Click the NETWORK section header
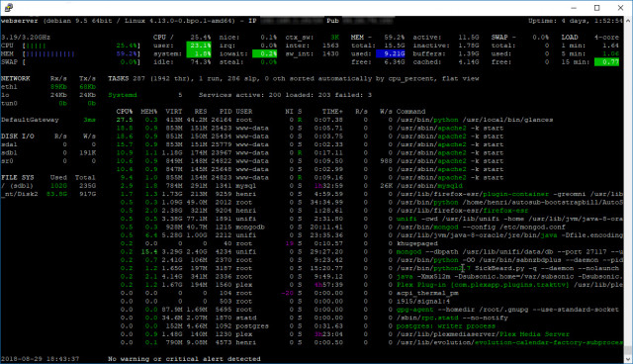The width and height of the screenshot is (633, 364). click(x=16, y=78)
